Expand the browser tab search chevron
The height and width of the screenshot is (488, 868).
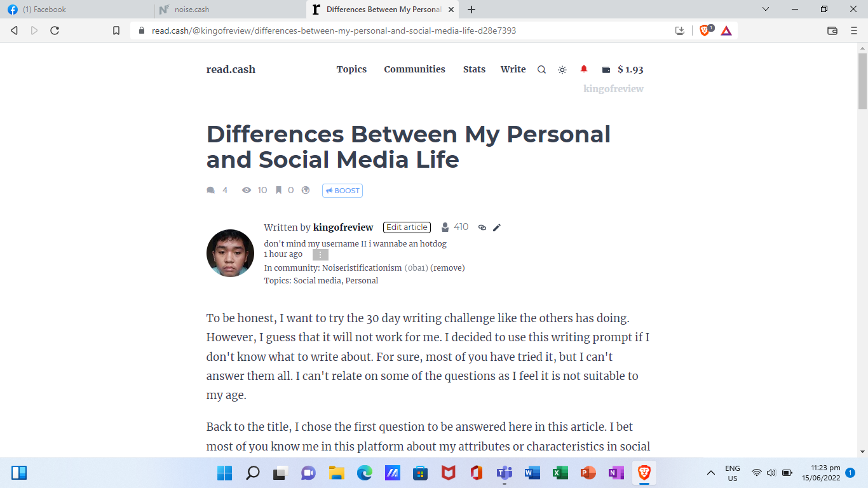click(766, 9)
